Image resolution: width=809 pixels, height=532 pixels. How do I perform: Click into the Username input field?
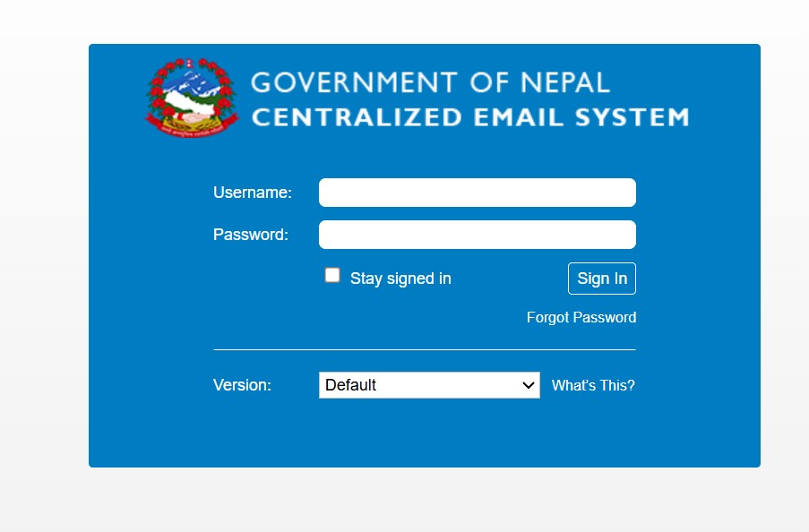(x=477, y=193)
